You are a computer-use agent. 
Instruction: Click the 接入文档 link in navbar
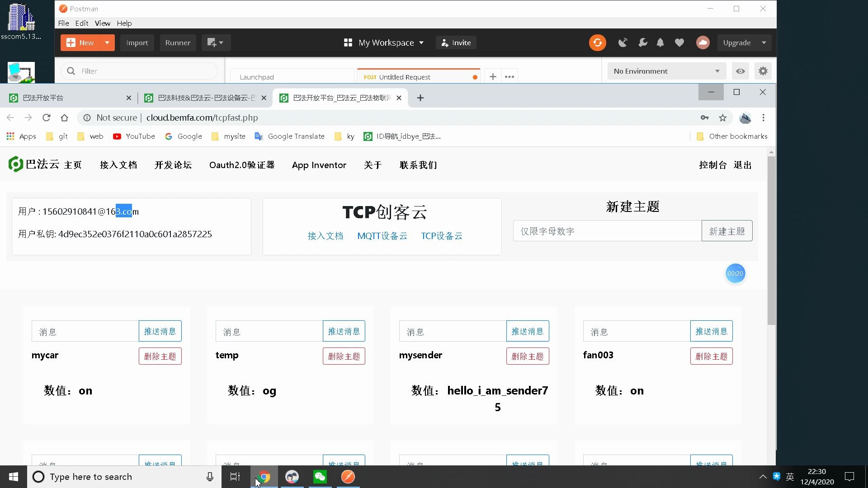[118, 165]
